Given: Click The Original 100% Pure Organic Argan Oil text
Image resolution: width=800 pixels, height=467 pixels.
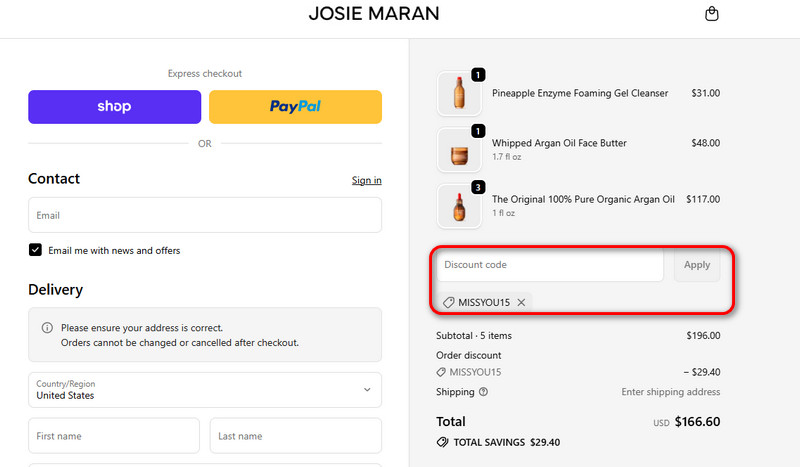Looking at the screenshot, I should [583, 199].
